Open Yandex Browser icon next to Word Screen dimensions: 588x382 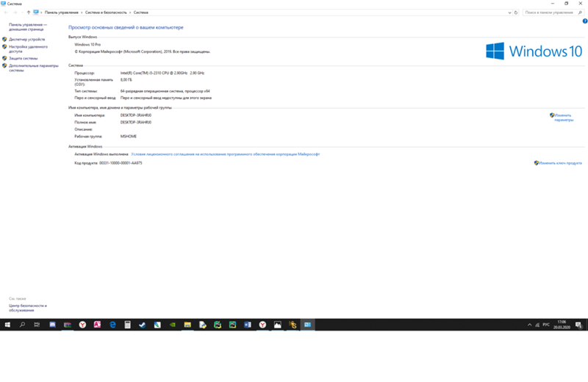point(262,325)
